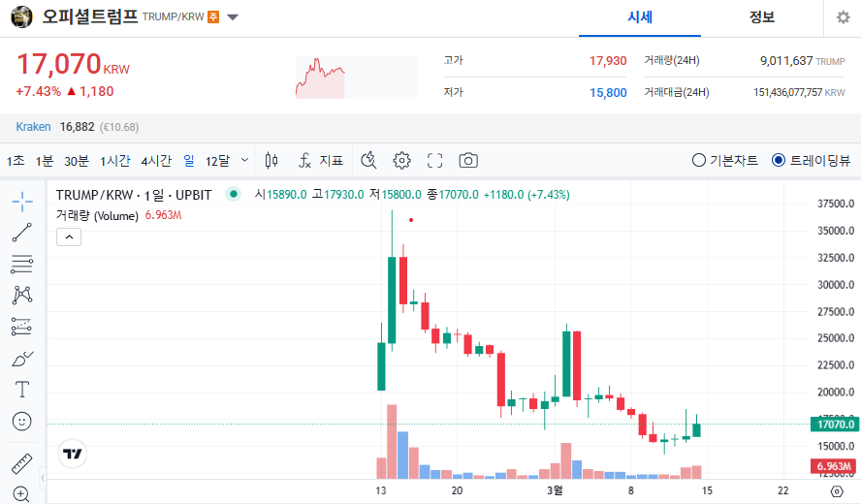Select the ruler measure tool
The image size is (861, 504).
(x=22, y=464)
